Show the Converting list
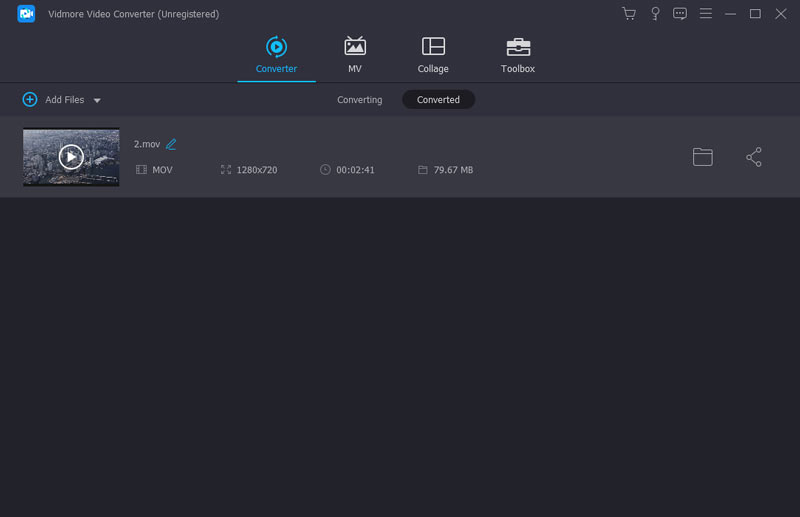 pos(359,100)
